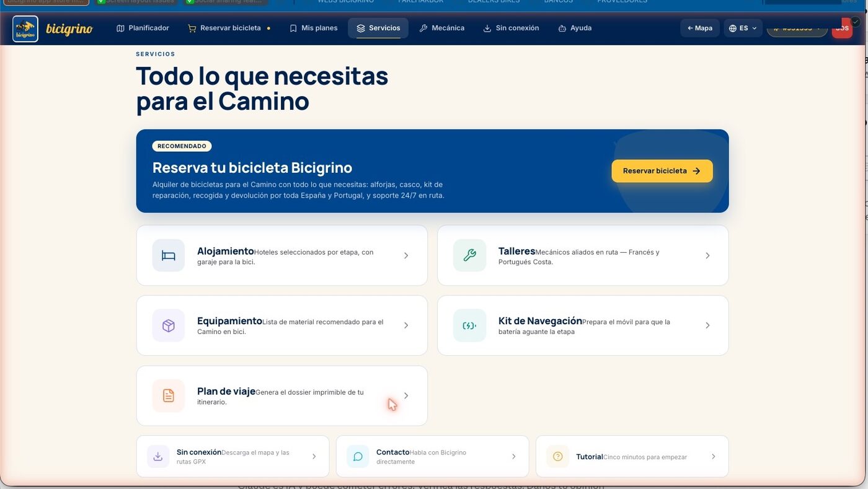Click the Contacto chat bubble icon
The height and width of the screenshot is (489, 868).
[358, 456]
